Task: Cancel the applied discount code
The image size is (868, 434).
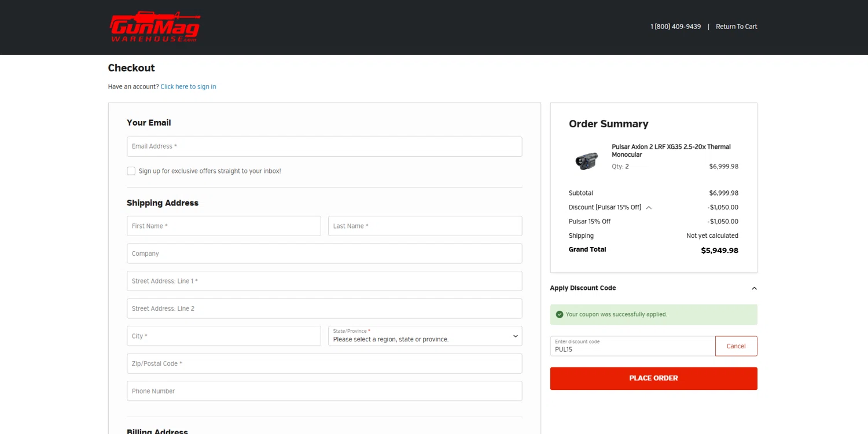Action: pos(736,346)
